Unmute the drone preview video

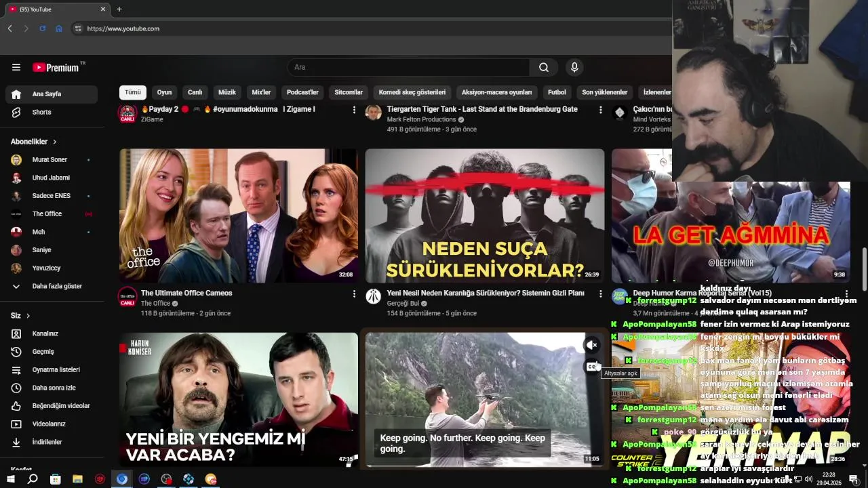pyautogui.click(x=592, y=345)
